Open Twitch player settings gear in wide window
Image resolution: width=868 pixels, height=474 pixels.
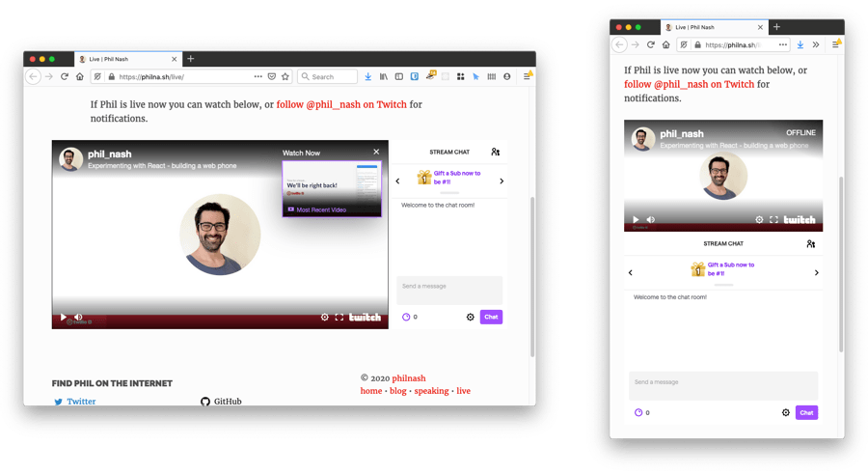click(324, 317)
